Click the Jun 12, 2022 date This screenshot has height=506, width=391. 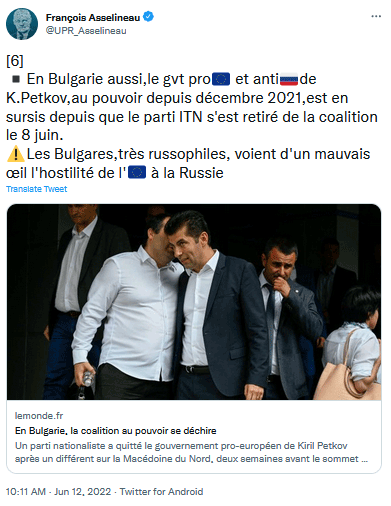82,492
